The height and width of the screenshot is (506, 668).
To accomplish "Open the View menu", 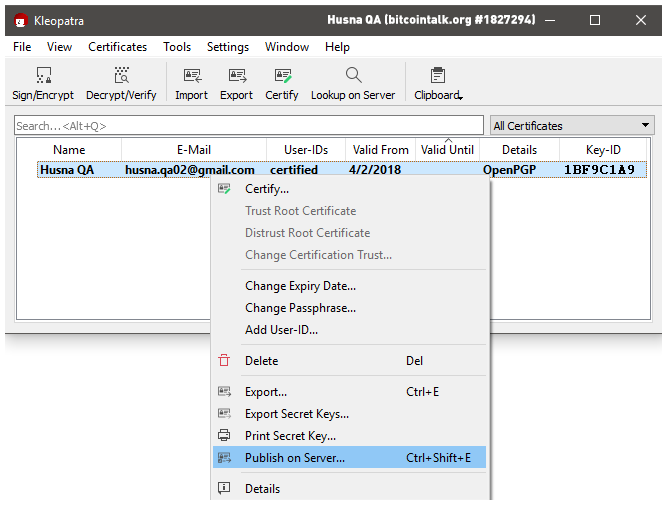I will 59,47.
